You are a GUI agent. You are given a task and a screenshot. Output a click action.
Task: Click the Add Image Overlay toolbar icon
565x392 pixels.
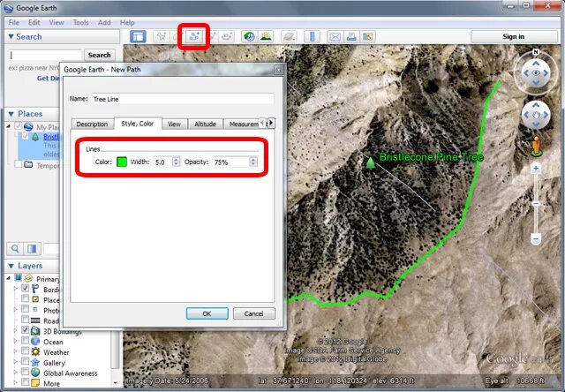point(213,36)
